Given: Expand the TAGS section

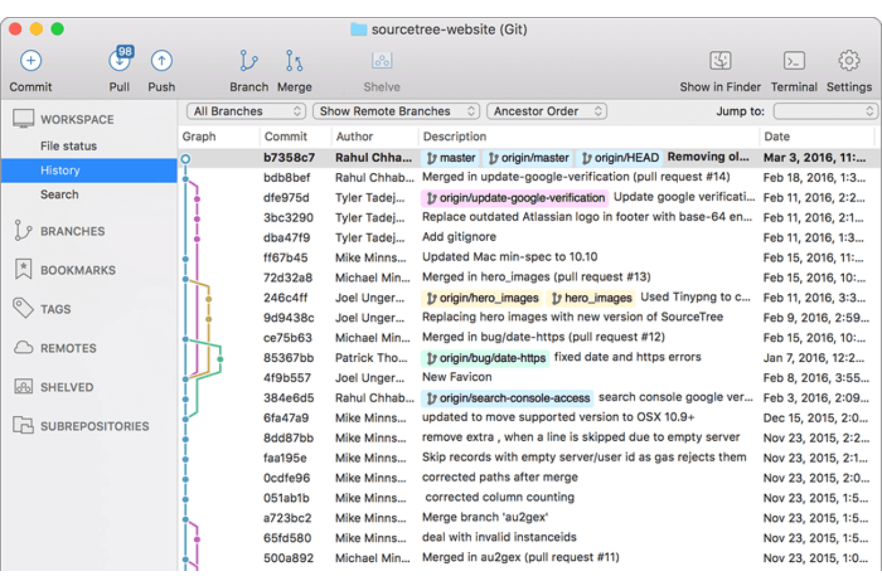Looking at the screenshot, I should 55,309.
